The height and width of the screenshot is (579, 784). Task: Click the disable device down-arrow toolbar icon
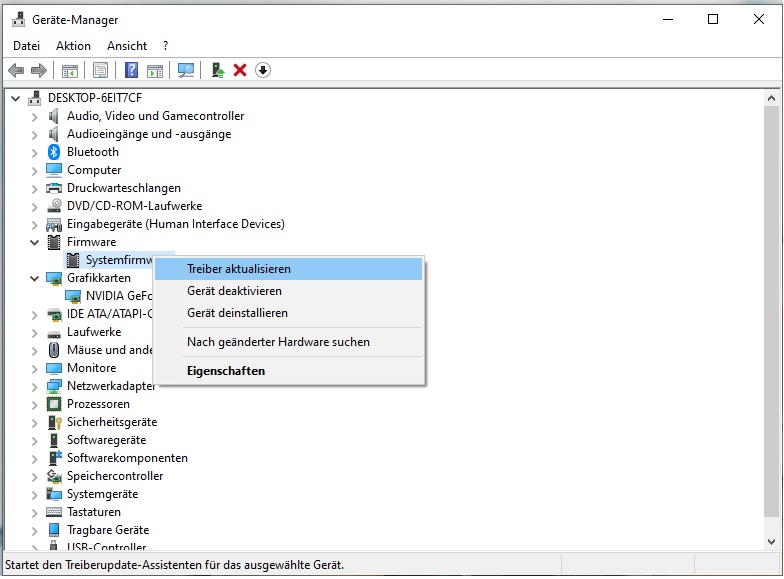point(263,70)
